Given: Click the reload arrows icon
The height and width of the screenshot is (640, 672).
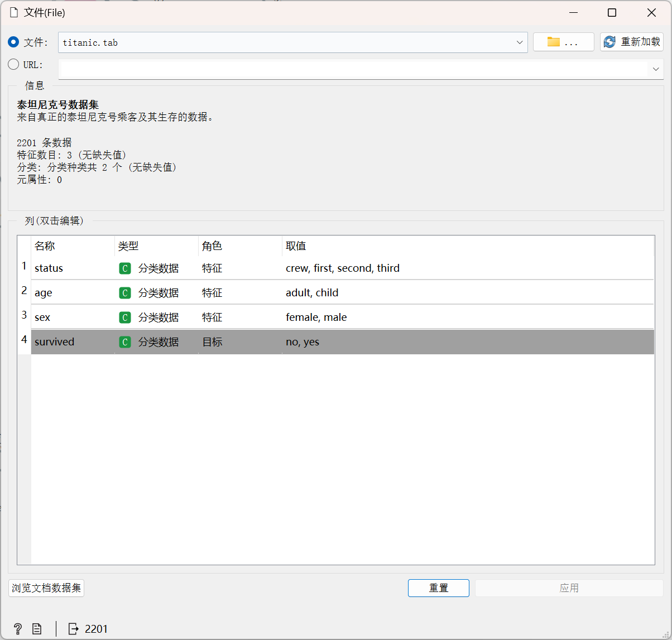Looking at the screenshot, I should [609, 42].
